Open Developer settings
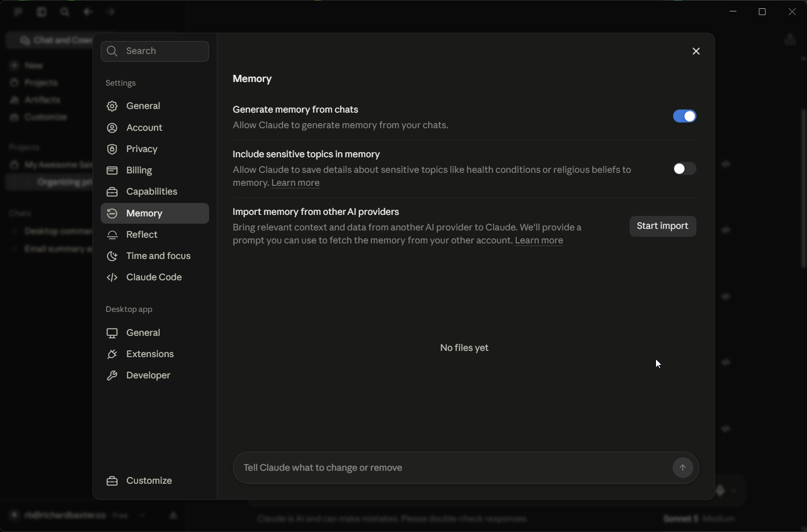807x532 pixels. pyautogui.click(x=155, y=375)
